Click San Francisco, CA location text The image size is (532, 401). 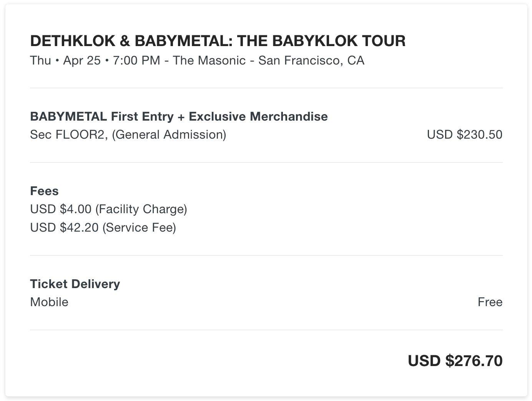click(x=311, y=60)
